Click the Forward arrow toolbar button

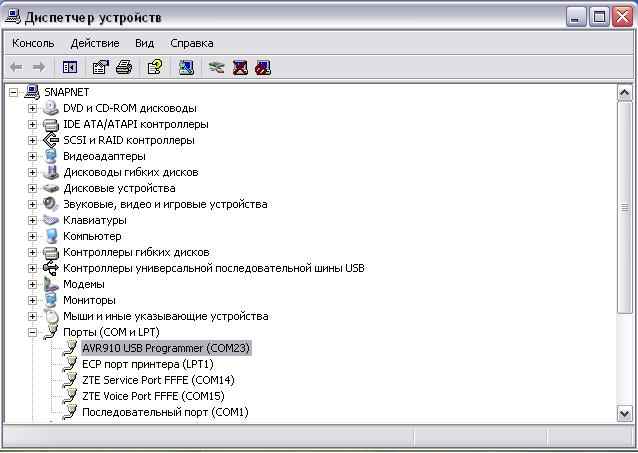pos(39,67)
